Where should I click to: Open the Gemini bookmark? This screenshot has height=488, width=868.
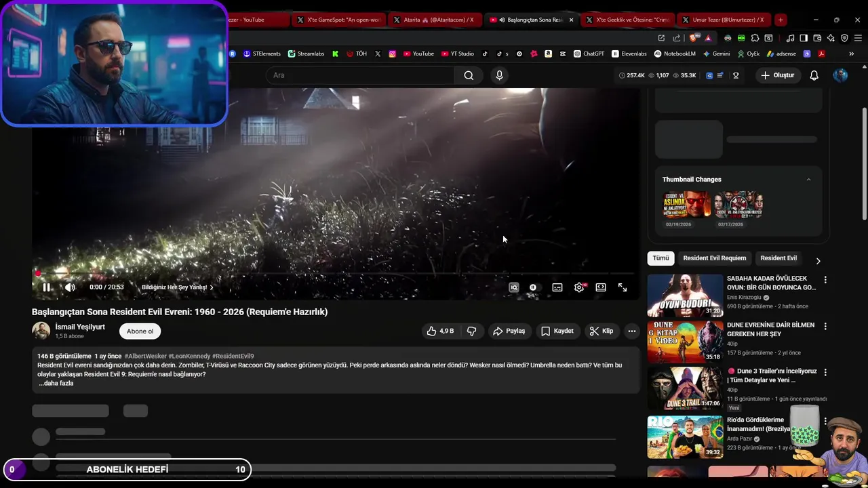pyautogui.click(x=716, y=54)
